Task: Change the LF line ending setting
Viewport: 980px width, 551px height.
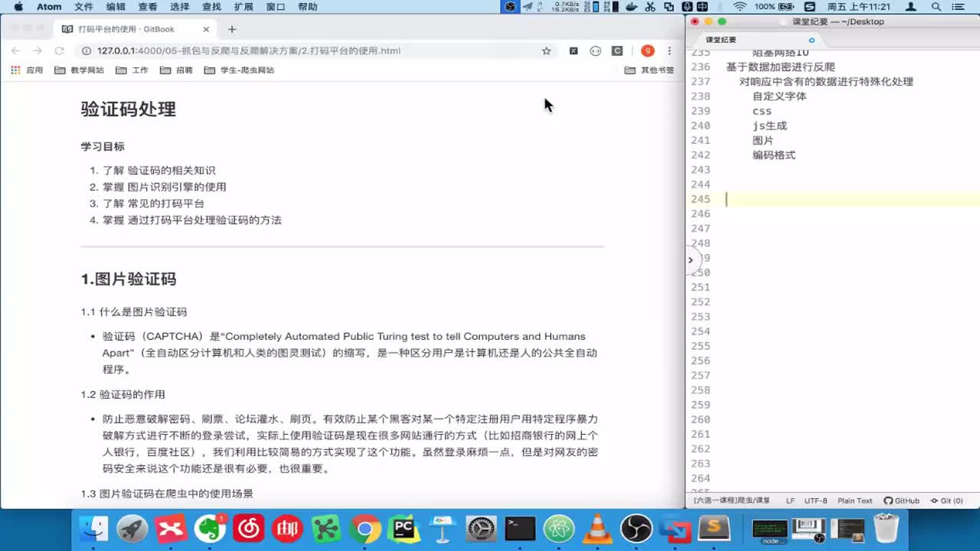Action: tap(790, 500)
